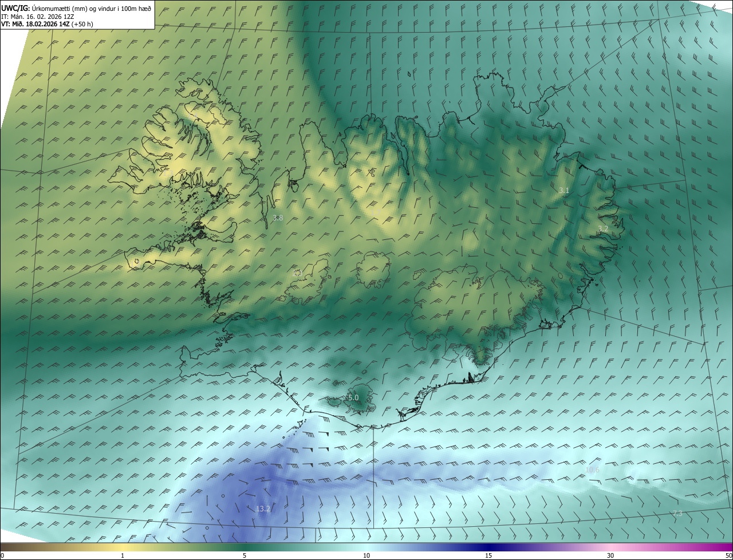Screen dimensions: 733x560
Task: Click the dark navy segment of the color scale
Action: (488, 547)
